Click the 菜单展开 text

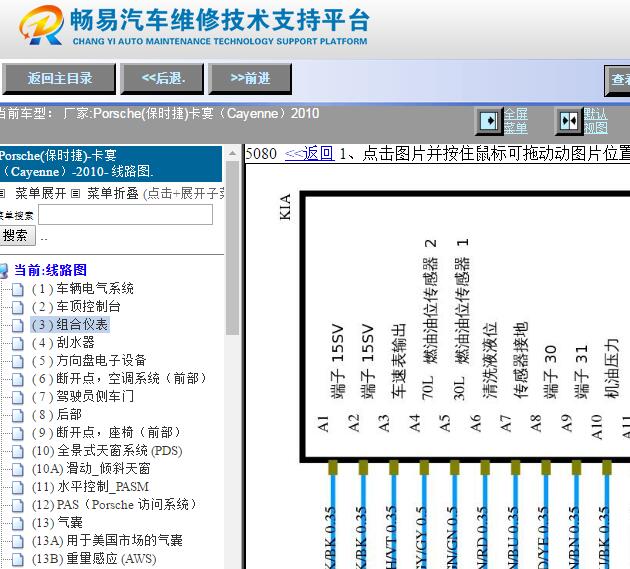pyautogui.click(x=41, y=194)
